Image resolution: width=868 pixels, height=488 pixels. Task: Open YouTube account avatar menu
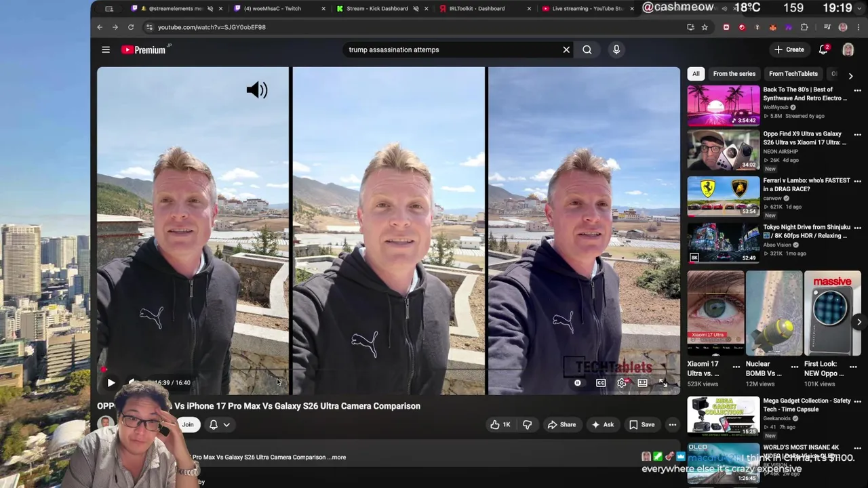click(848, 49)
